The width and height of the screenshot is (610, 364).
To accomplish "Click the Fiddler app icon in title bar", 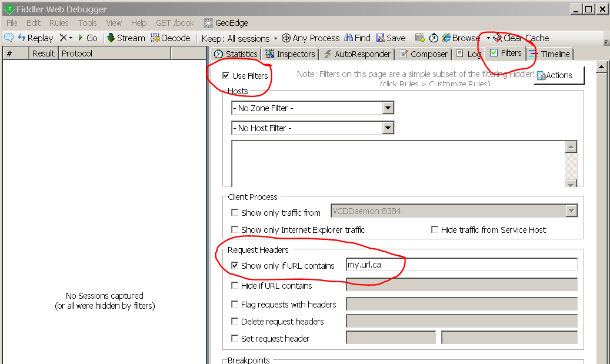I will 9,9.
